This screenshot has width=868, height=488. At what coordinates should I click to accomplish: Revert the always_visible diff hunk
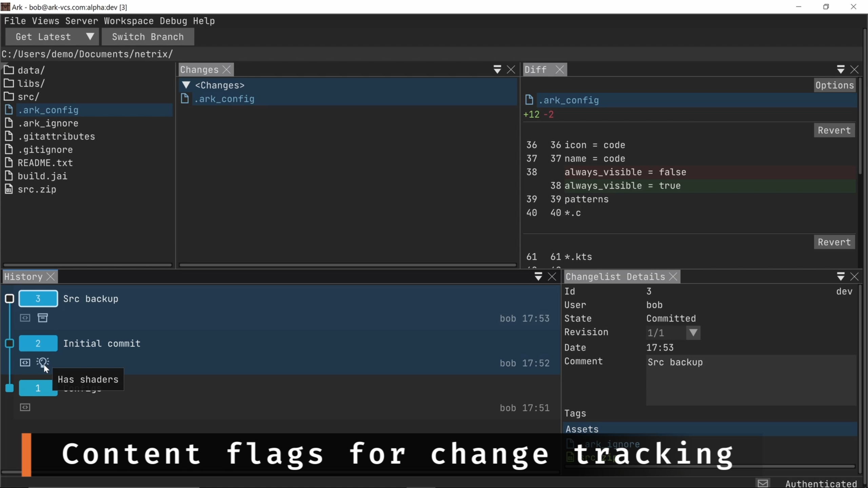coord(834,130)
